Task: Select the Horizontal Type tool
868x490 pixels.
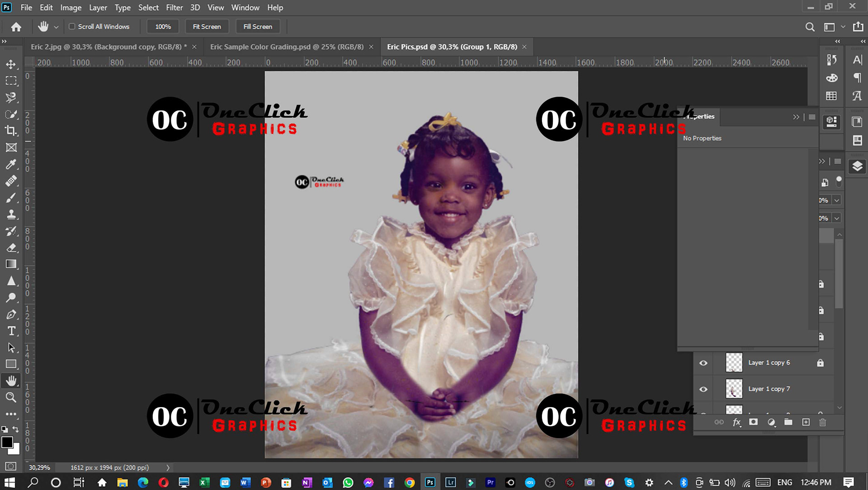Action: pyautogui.click(x=11, y=331)
